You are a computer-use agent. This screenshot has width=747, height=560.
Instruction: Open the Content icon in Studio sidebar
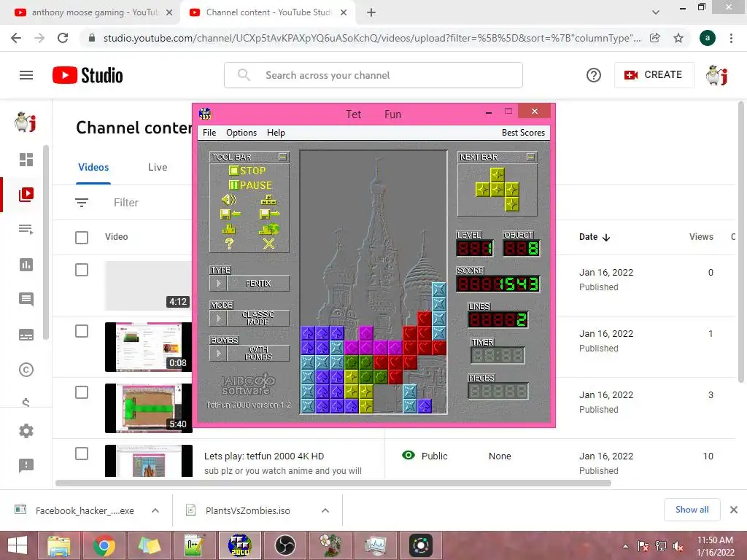coord(26,194)
